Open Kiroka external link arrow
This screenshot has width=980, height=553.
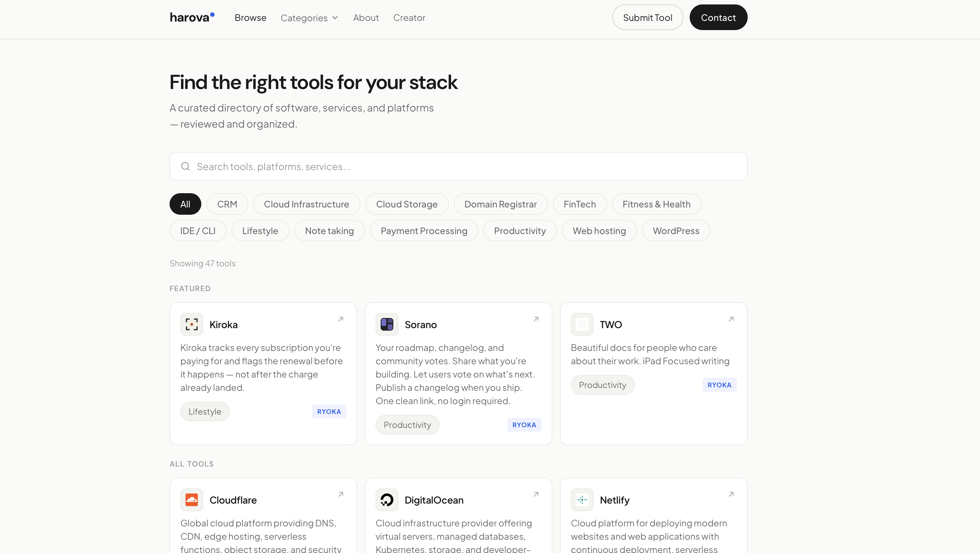341,319
